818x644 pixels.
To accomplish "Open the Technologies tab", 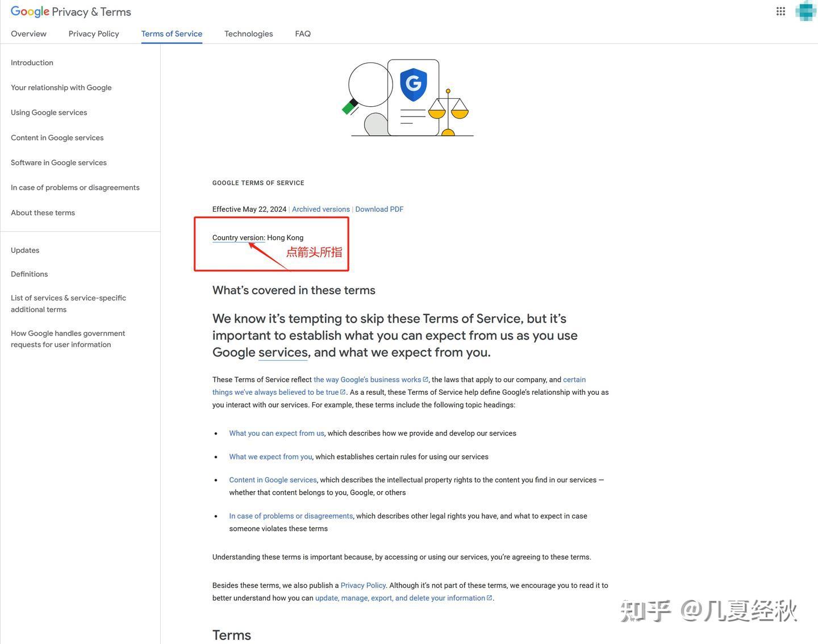I will (248, 34).
